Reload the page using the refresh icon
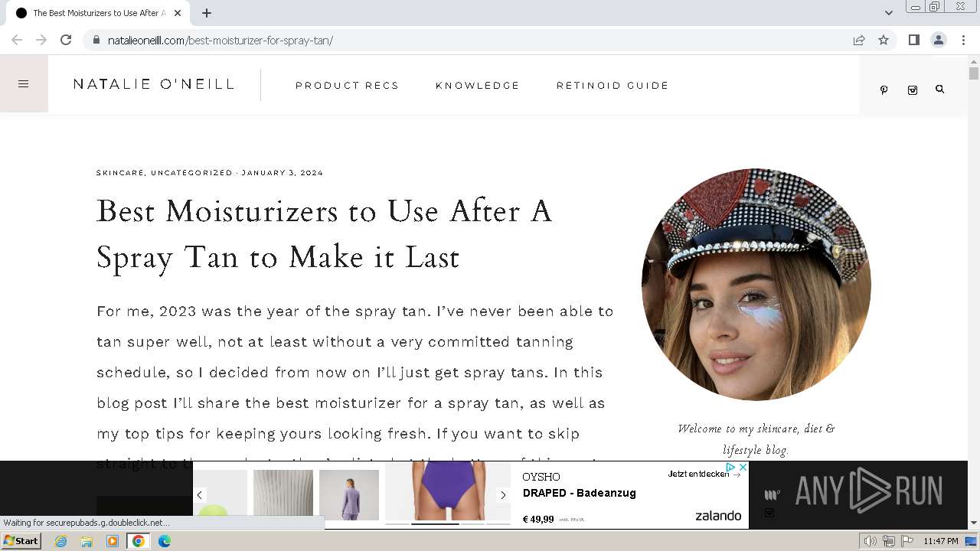This screenshot has height=551, width=980. coord(66,40)
